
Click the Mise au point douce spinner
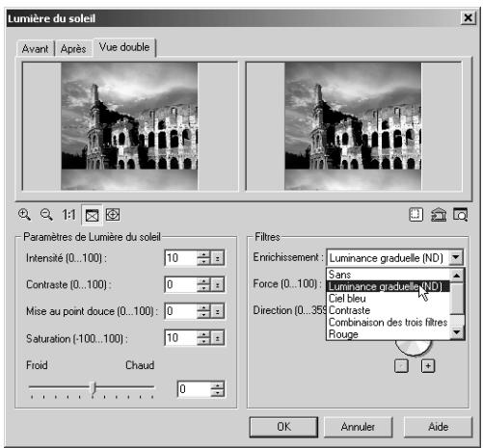pyautogui.click(x=203, y=311)
